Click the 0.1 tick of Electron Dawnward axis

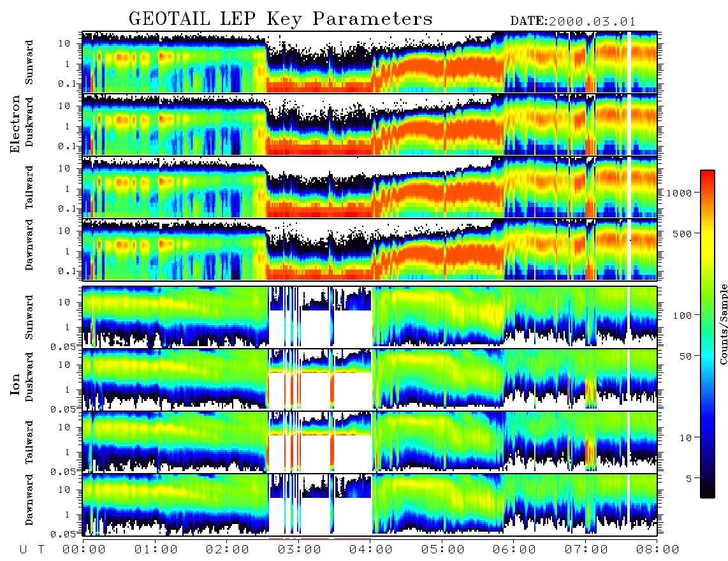pos(68,271)
